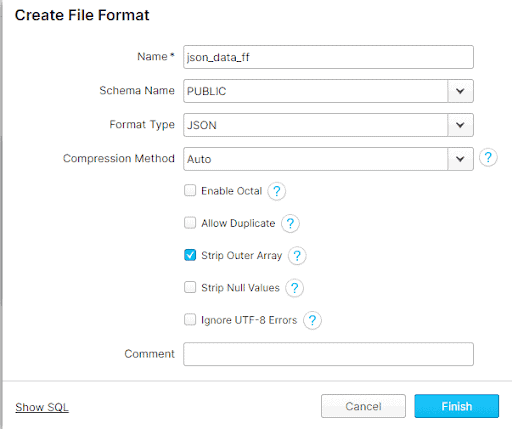This screenshot has width=512, height=429.
Task: Open the Show SQL link
Action: pos(42,407)
